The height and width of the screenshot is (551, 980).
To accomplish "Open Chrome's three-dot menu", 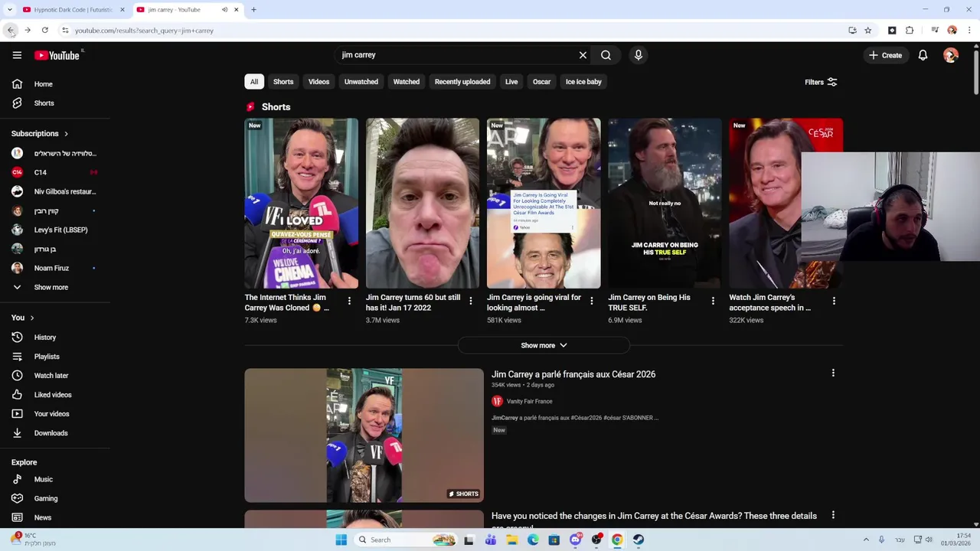I will click(969, 31).
